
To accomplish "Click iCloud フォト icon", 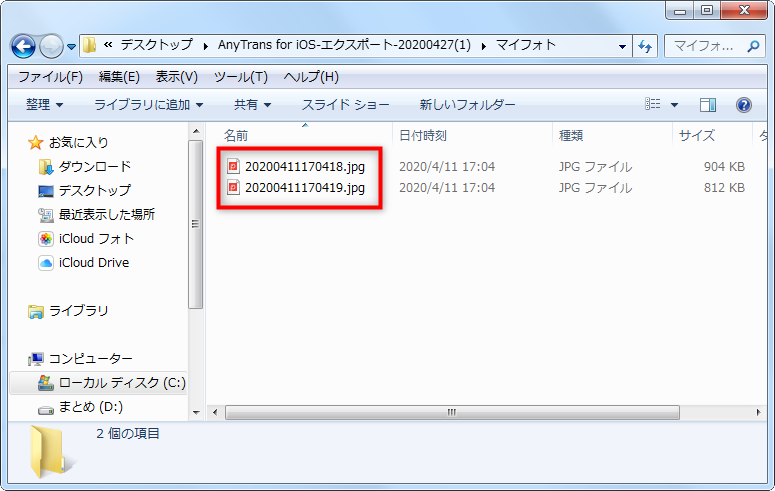I will click(x=45, y=239).
